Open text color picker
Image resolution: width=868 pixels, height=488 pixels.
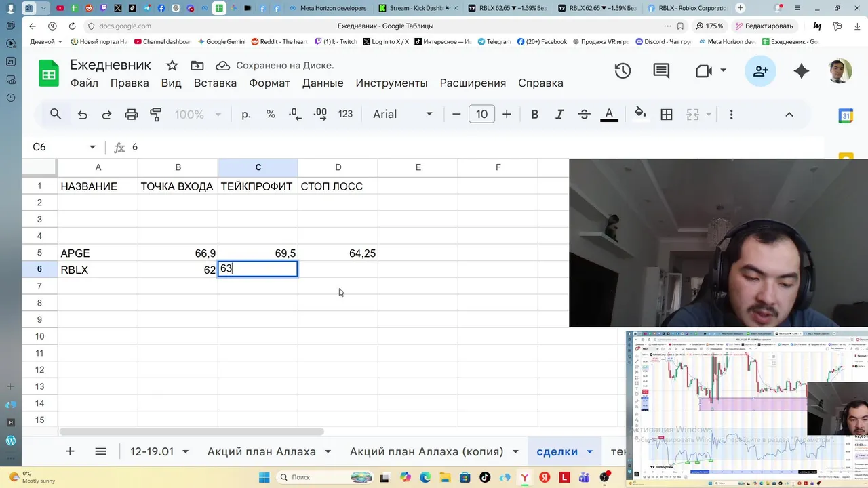tap(609, 115)
